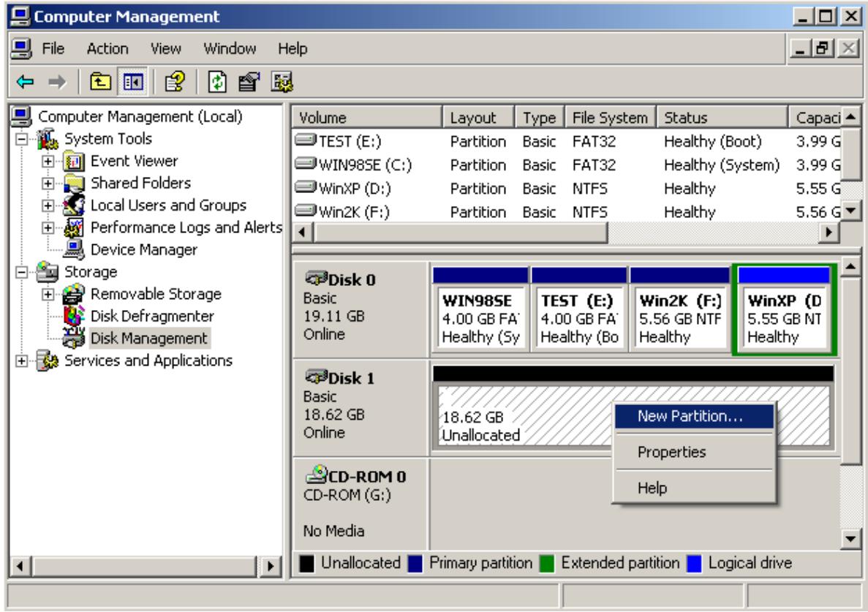Open the View menu
Screen dimensions: 868x612
165,49
